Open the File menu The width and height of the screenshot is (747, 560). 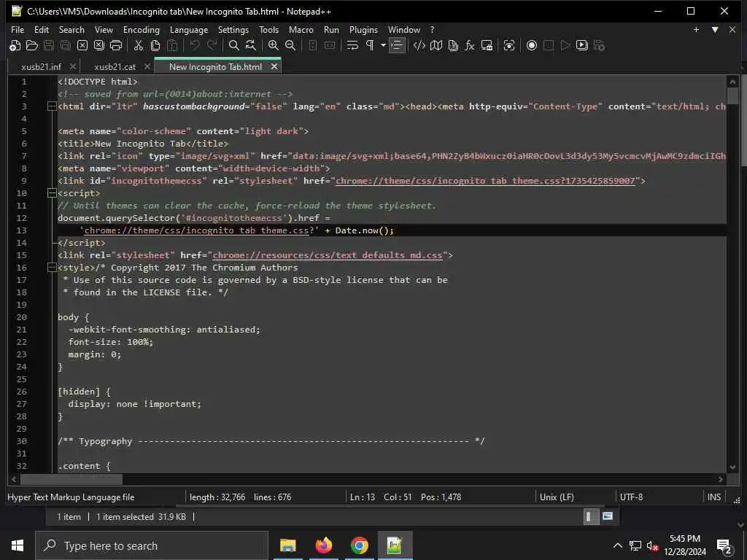(x=18, y=30)
